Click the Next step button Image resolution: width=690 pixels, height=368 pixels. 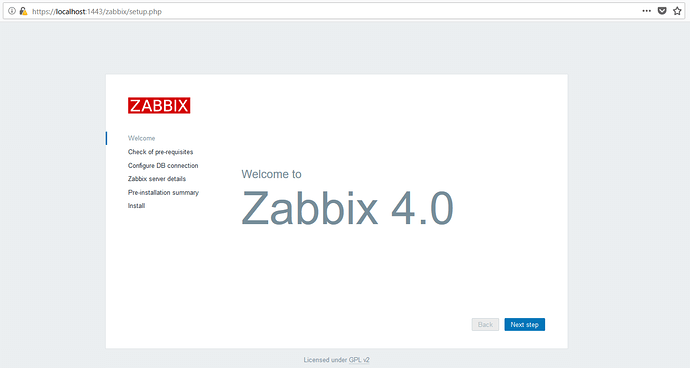point(525,324)
